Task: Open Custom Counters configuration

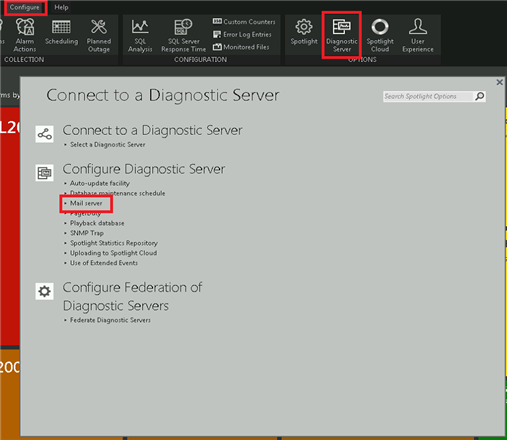Action: point(244,22)
